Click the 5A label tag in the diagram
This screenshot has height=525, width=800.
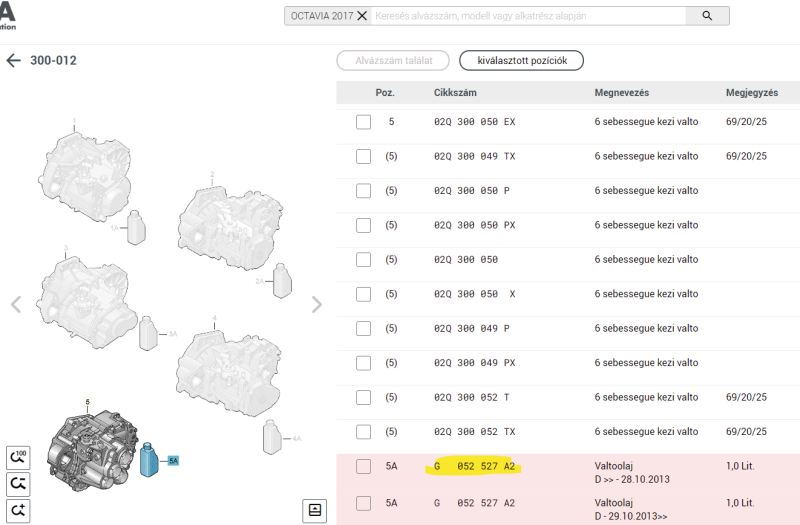(x=173, y=461)
